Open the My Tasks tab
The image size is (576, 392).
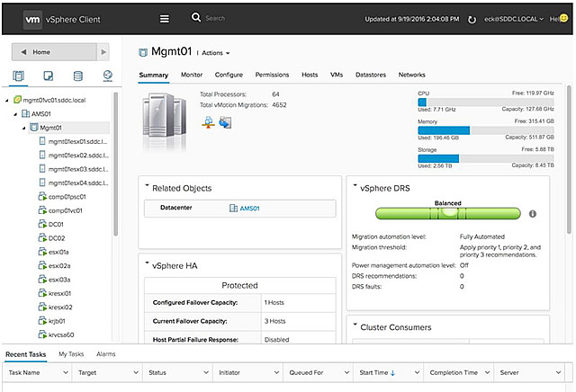[x=71, y=354]
